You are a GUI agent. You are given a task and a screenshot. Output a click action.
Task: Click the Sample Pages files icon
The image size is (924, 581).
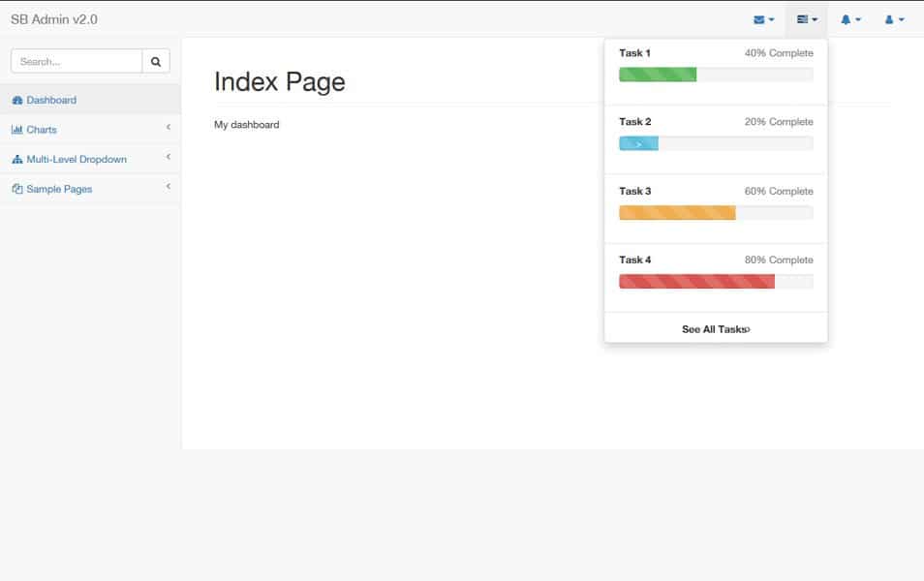click(x=16, y=189)
